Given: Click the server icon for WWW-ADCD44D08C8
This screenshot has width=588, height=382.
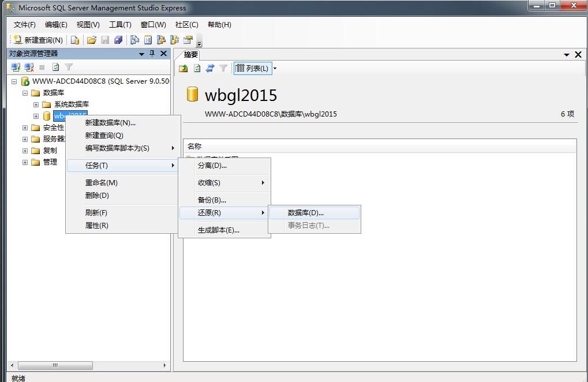Looking at the screenshot, I should tap(25, 81).
